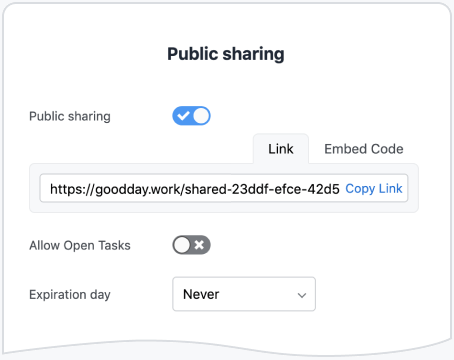The height and width of the screenshot is (360, 454).
Task: Click the goodday.work shared URL text
Action: [x=195, y=189]
